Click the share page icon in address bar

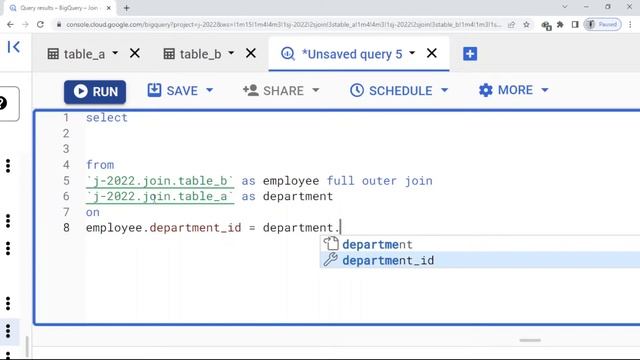[x=511, y=24]
